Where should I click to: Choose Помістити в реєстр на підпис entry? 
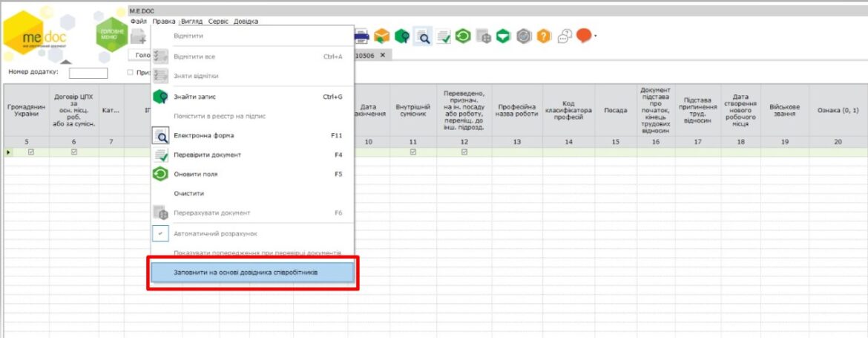252,117
